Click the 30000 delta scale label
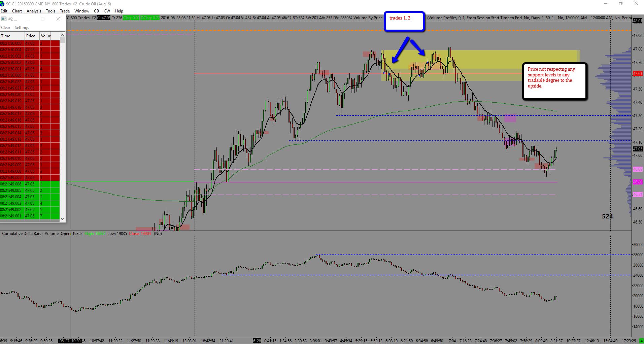 [x=638, y=245]
